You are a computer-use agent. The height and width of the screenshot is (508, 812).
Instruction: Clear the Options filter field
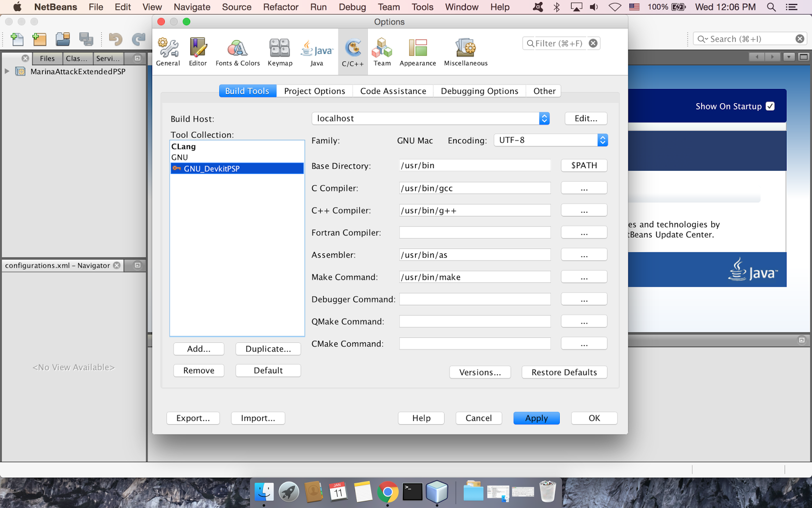593,43
